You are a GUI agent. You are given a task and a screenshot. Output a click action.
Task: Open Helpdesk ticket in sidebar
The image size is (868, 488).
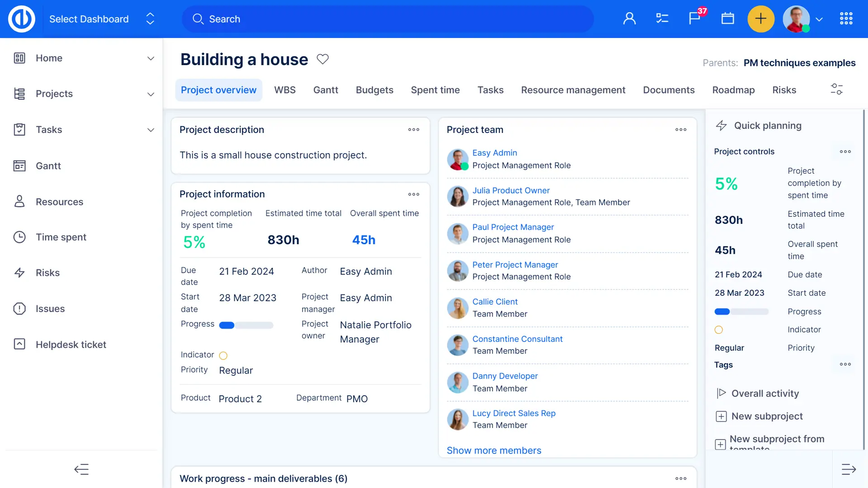[71, 345]
